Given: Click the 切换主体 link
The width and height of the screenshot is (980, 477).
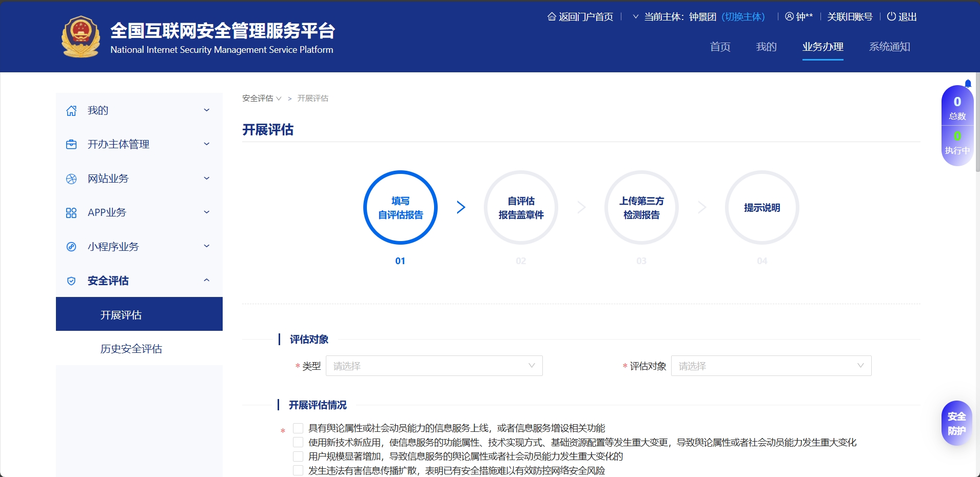Looking at the screenshot, I should tap(743, 17).
